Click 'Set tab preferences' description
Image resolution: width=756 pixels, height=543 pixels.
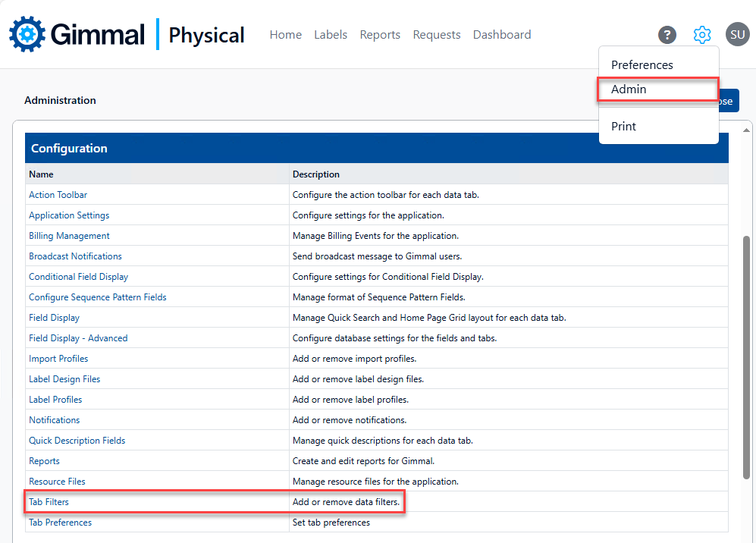coord(331,523)
